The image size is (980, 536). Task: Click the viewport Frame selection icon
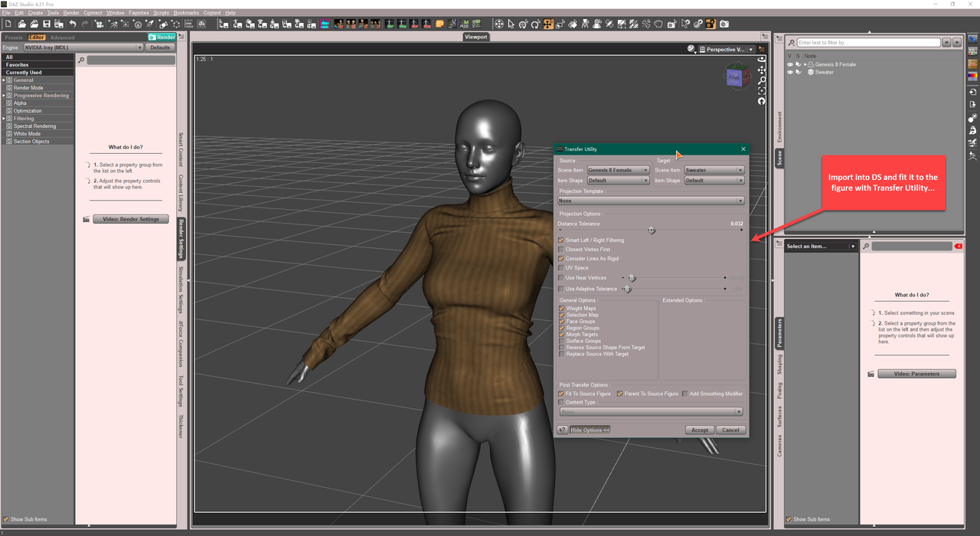pyautogui.click(x=762, y=91)
